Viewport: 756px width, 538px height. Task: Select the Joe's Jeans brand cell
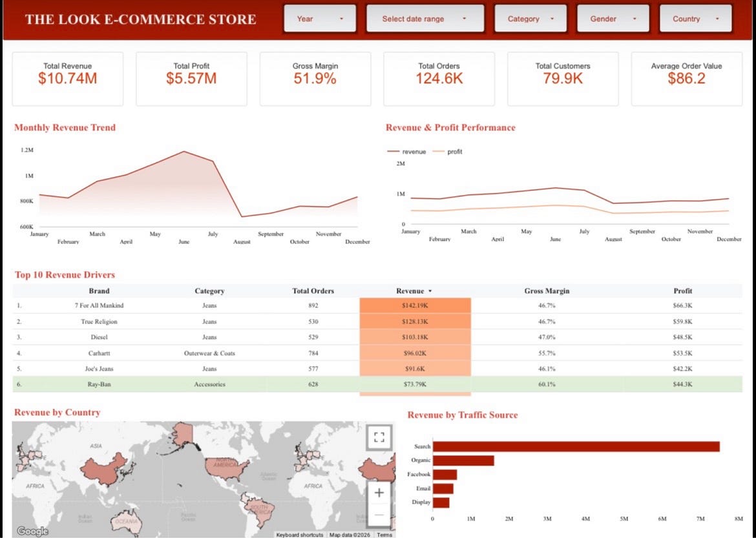click(x=99, y=369)
